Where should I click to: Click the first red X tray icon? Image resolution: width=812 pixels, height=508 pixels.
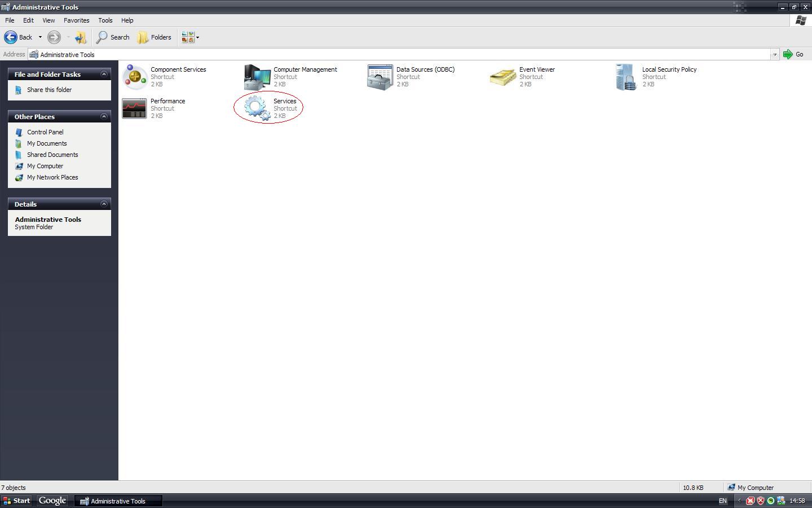pos(750,501)
